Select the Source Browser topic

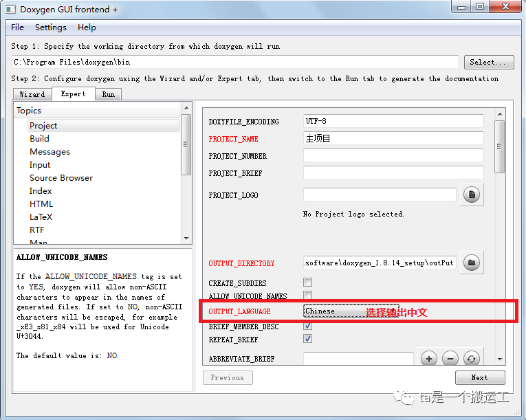pyautogui.click(x=61, y=178)
